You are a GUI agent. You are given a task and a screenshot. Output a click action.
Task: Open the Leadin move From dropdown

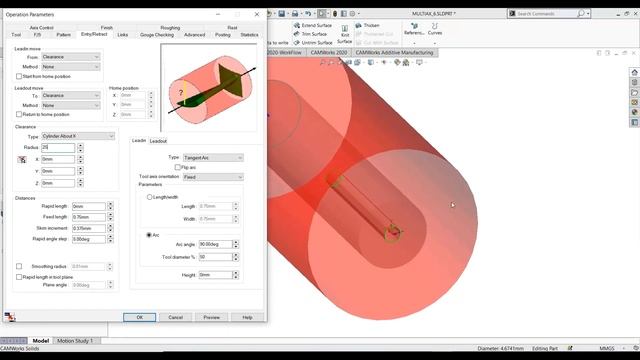(71, 57)
